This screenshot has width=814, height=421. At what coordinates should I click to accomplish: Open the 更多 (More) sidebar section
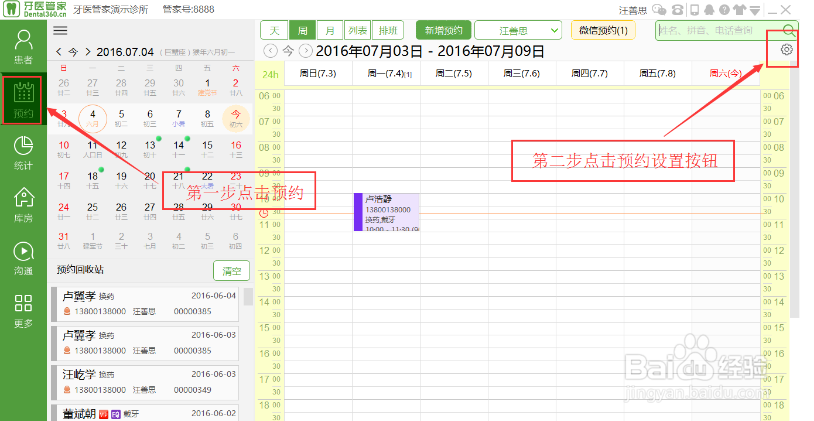[x=23, y=311]
